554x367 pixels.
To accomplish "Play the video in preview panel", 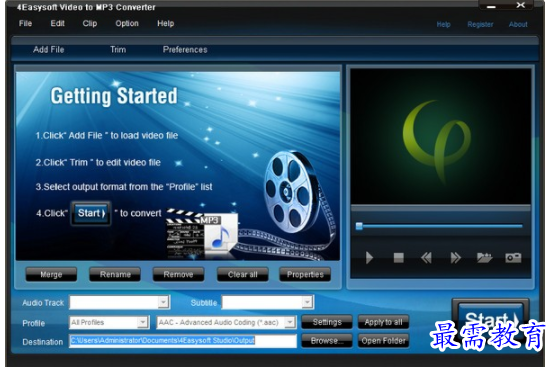I will [369, 258].
